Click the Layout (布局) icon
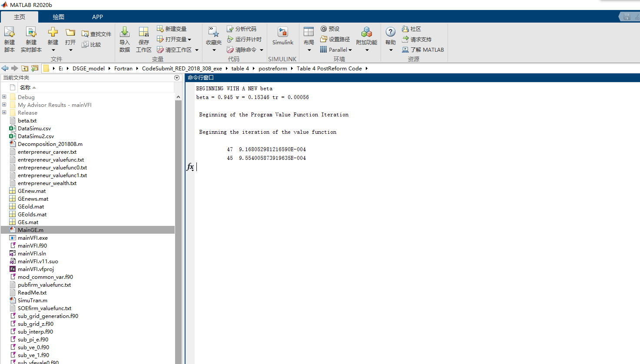This screenshot has width=640, height=364. 309,32
